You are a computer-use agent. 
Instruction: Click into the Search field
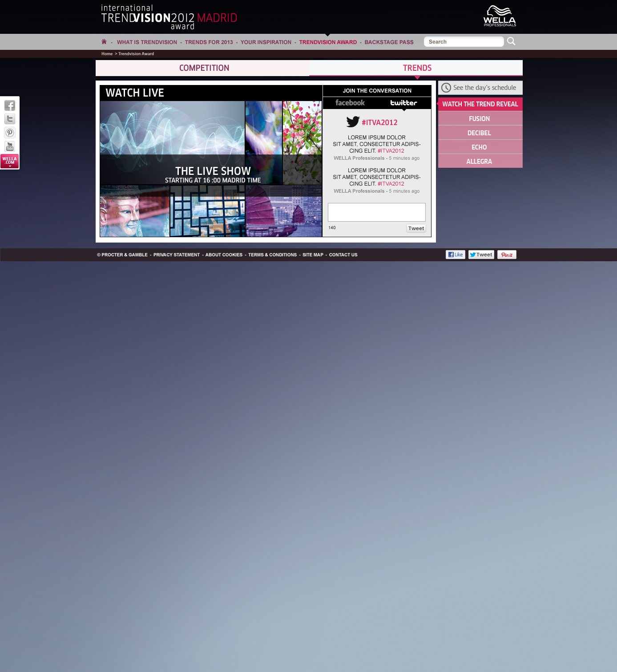(464, 41)
